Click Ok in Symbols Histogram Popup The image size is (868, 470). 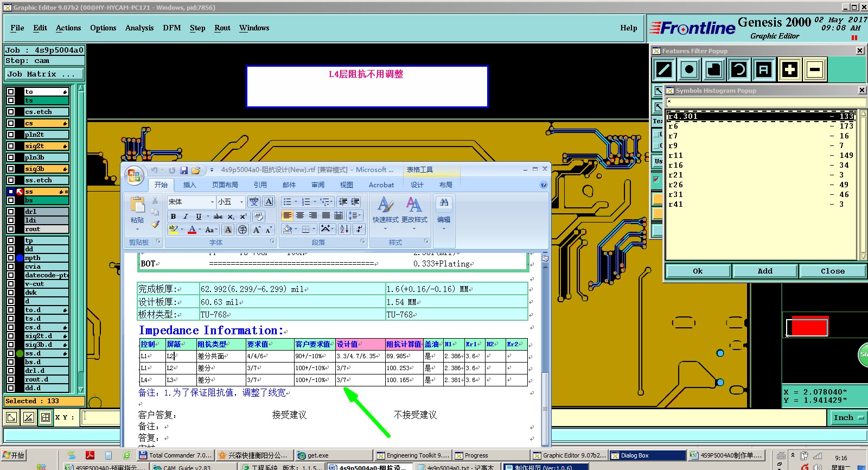698,271
